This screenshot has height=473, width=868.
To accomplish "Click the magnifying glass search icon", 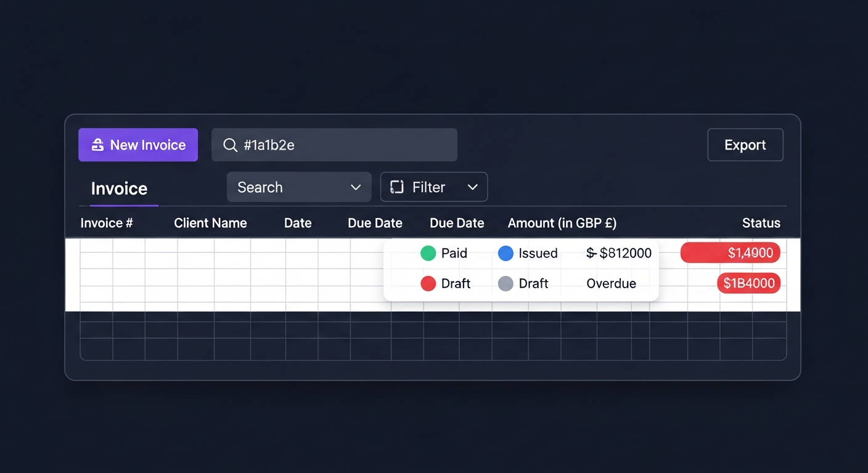I will click(x=230, y=145).
